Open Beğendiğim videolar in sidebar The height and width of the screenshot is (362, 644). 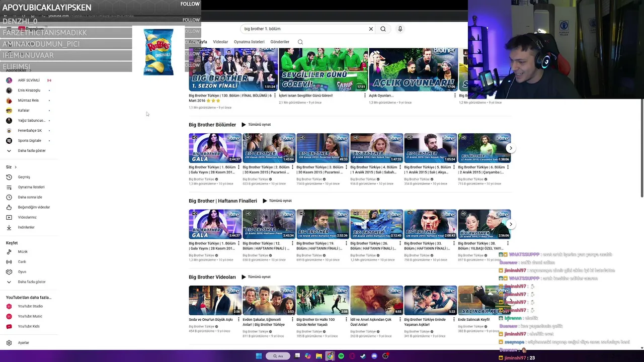pyautogui.click(x=28, y=207)
